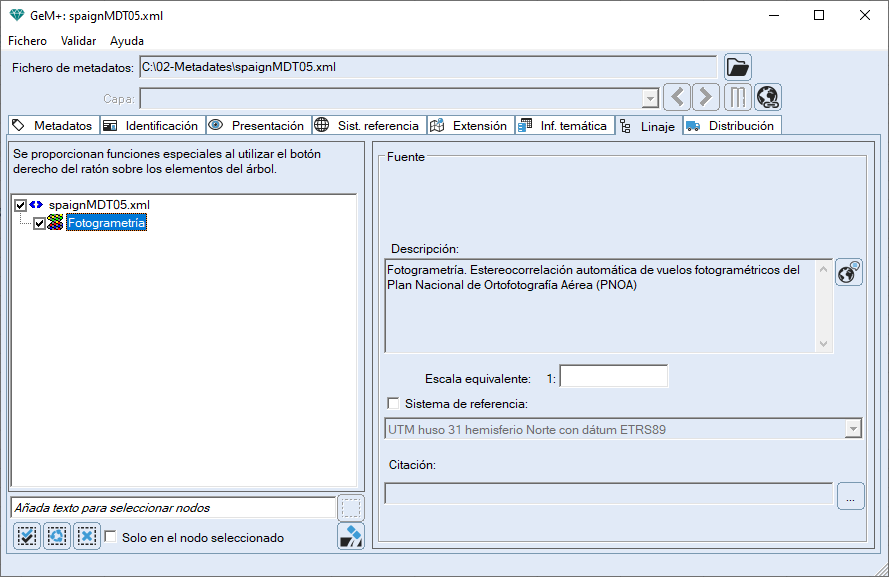Image resolution: width=889 pixels, height=577 pixels.
Task: Uncheck the spaignMDT05.xml root node checkbox
Action: 21,205
